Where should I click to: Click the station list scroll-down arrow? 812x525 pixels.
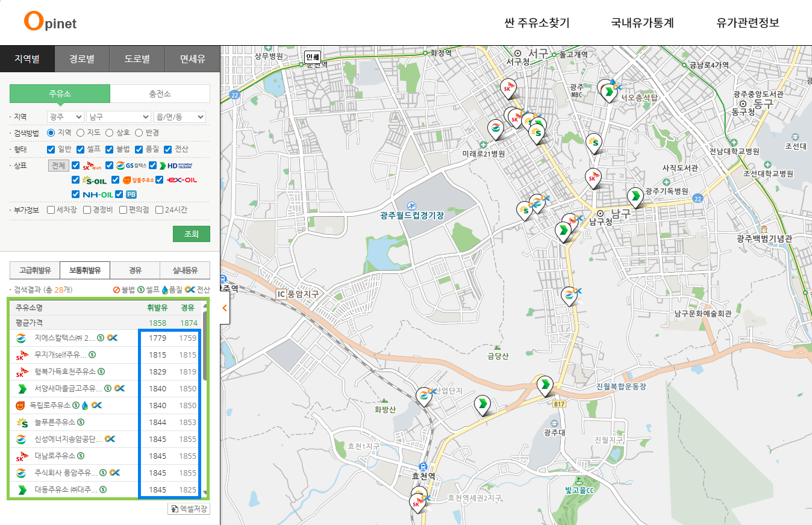(205, 493)
